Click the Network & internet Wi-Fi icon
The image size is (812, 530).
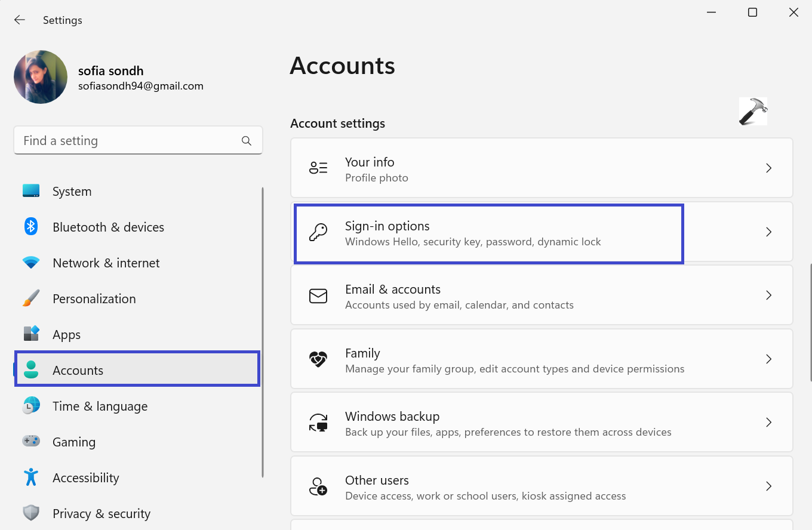pyautogui.click(x=31, y=263)
